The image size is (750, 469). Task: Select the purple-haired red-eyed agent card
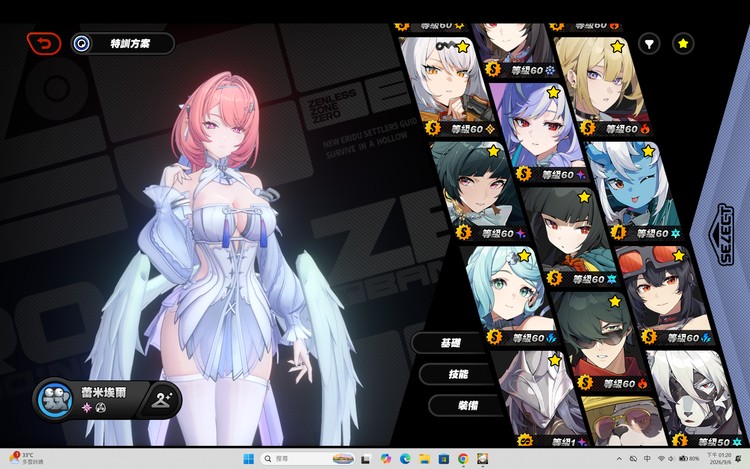(540, 131)
